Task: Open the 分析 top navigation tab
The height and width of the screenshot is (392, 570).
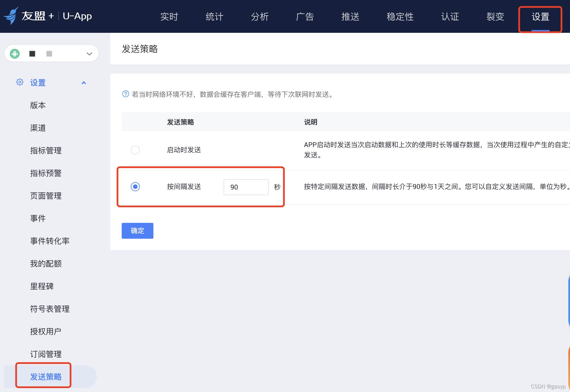Action: (260, 16)
